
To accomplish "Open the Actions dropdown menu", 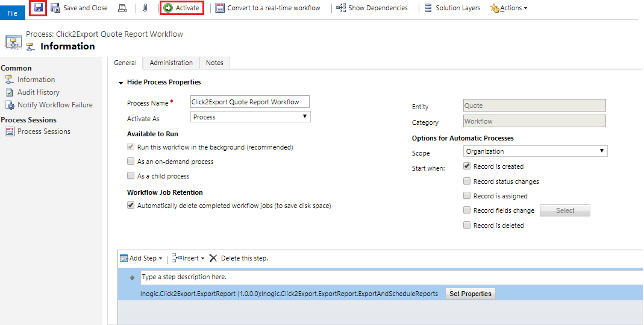I will click(509, 8).
